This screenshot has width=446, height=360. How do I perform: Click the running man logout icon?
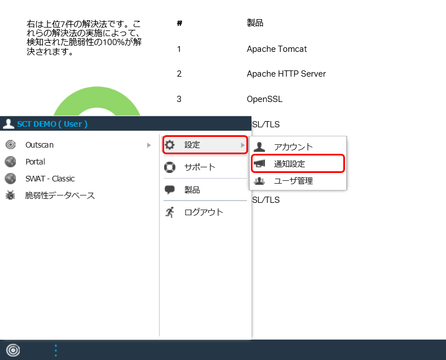(x=170, y=212)
